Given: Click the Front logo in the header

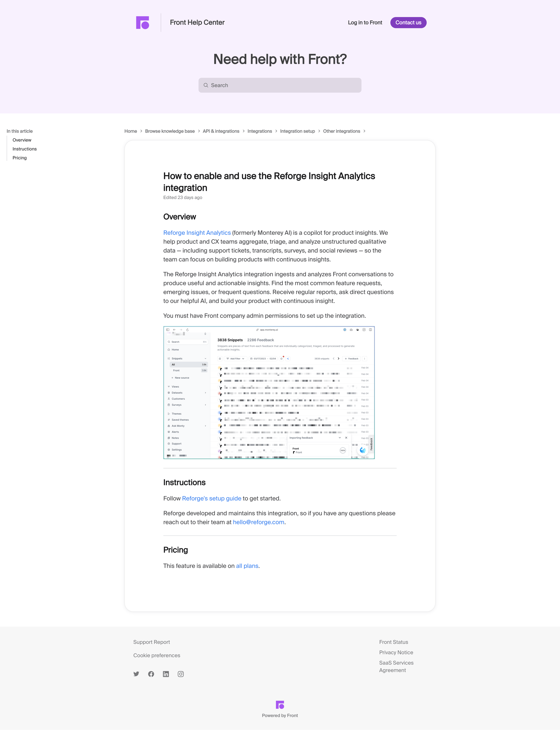Looking at the screenshot, I should tap(142, 23).
